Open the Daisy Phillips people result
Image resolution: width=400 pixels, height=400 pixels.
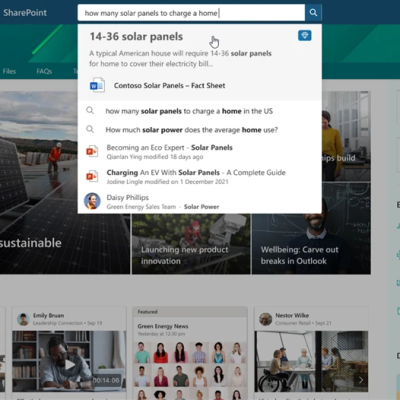click(x=200, y=201)
